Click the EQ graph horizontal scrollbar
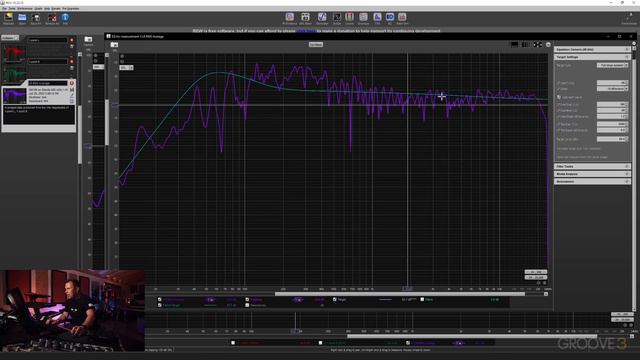Viewport: 640px width, 360px height. point(400,293)
